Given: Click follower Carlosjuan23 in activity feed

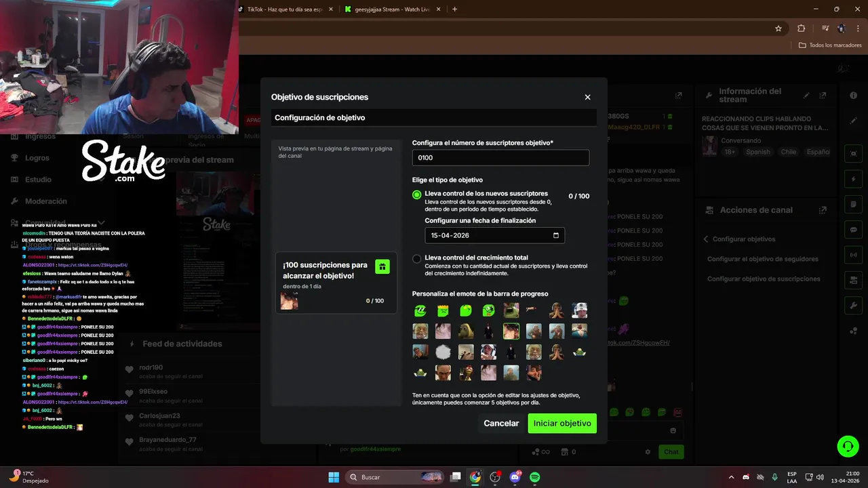Looking at the screenshot, I should [159, 415].
